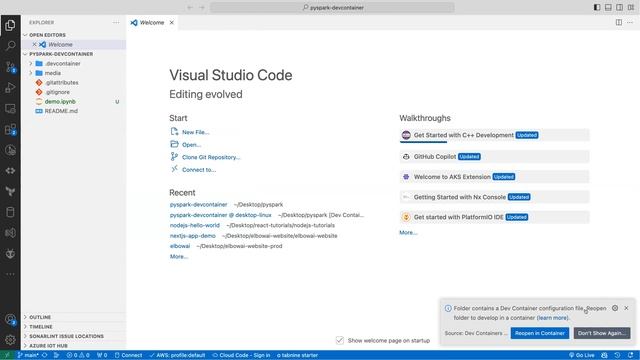Open notifications bell in status bar

tap(631, 355)
